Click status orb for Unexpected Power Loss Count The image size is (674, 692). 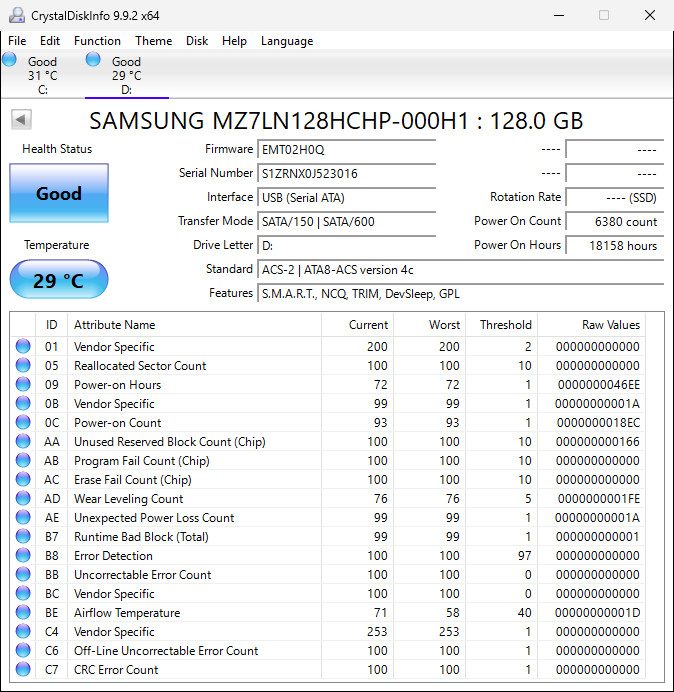[23, 517]
